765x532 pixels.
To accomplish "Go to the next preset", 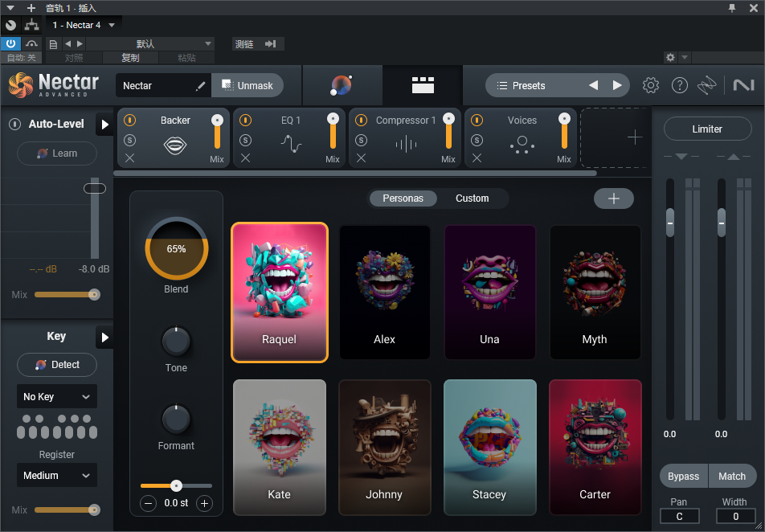I will click(617, 85).
